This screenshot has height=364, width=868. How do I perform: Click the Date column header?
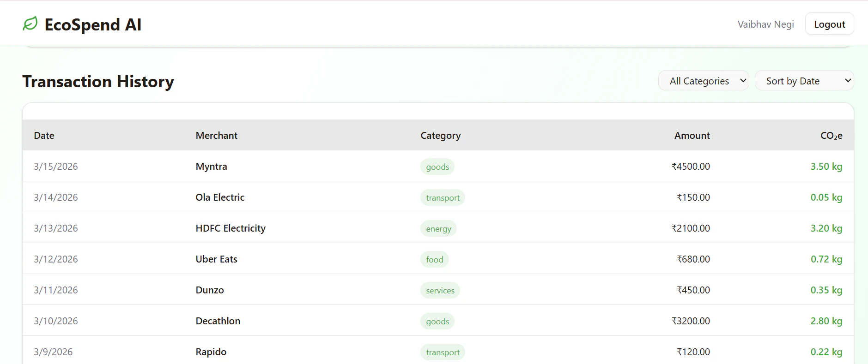pyautogui.click(x=44, y=136)
